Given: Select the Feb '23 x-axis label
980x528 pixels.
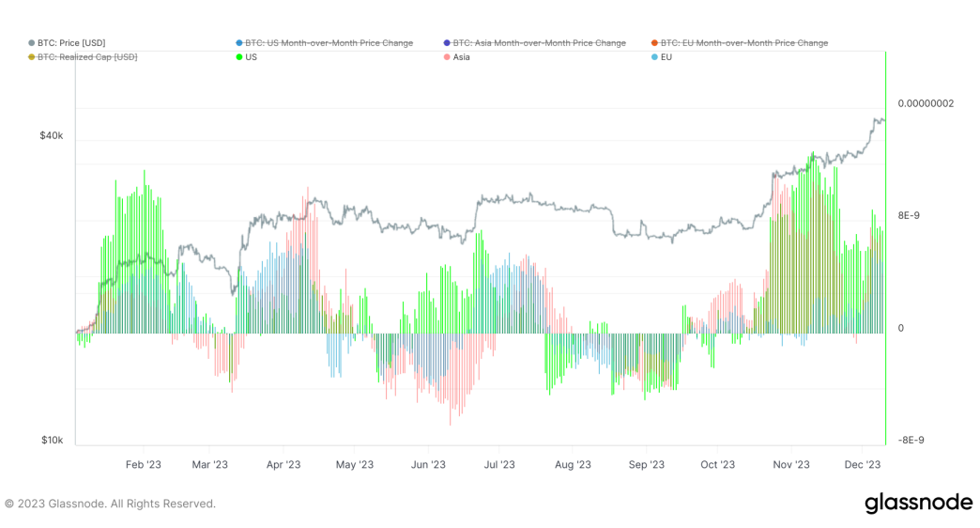Looking at the screenshot, I should point(143,464).
